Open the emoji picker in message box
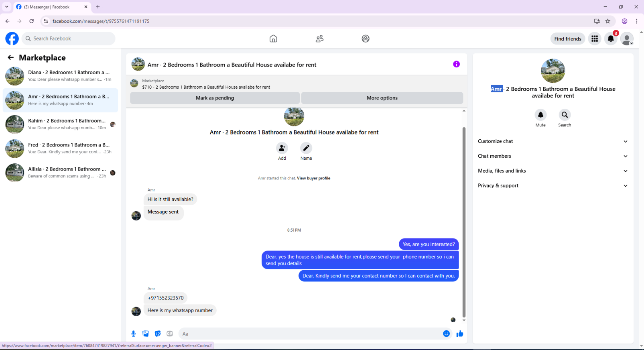The height and width of the screenshot is (350, 644). pyautogui.click(x=446, y=334)
